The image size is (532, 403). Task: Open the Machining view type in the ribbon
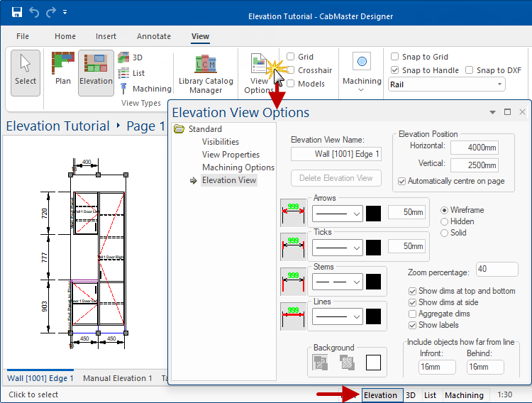point(145,89)
